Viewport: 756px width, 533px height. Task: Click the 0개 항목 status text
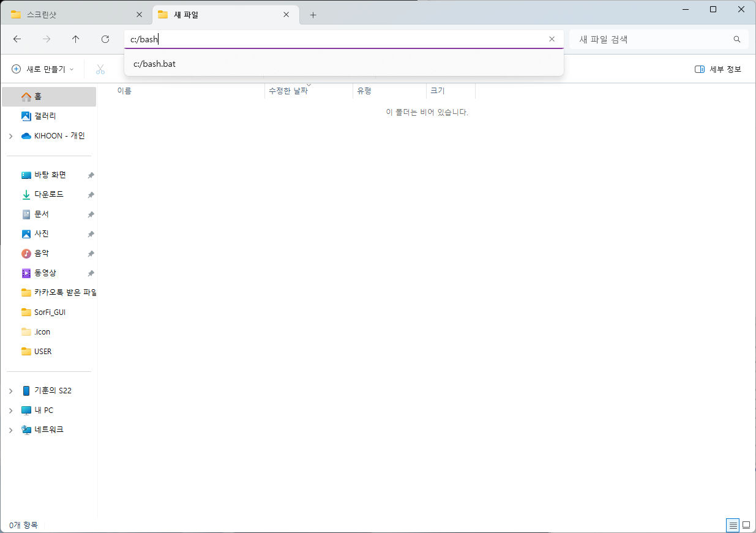tap(23, 525)
